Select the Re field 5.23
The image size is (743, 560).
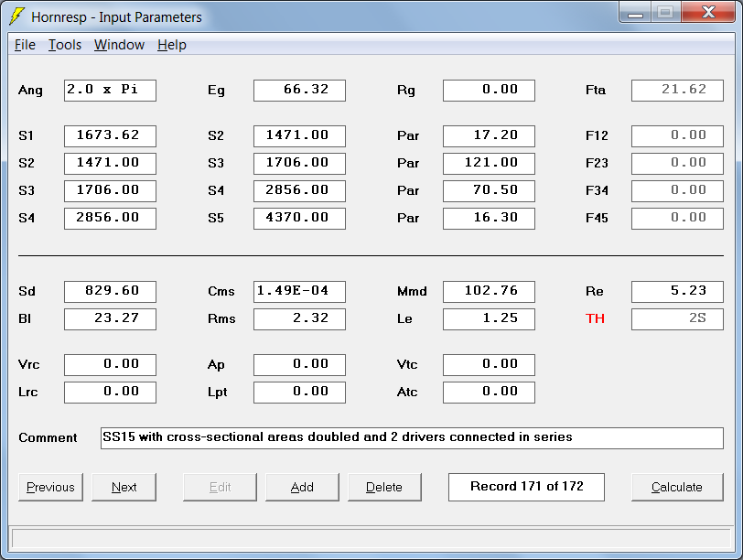point(678,292)
